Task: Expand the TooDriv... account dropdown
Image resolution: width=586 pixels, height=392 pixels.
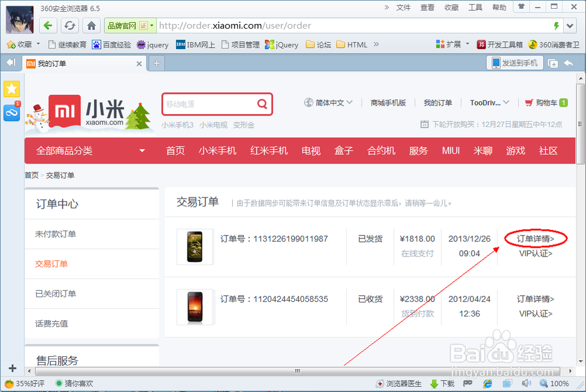Action: coord(489,103)
